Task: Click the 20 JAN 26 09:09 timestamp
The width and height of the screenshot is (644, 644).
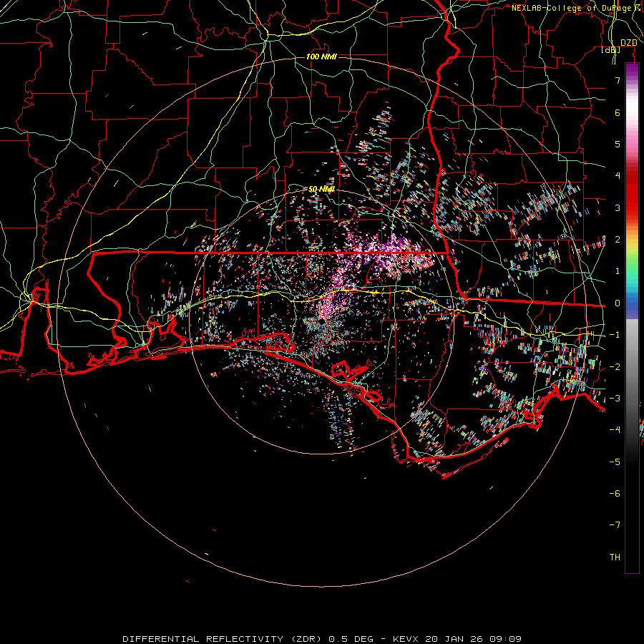Action: pos(474,639)
